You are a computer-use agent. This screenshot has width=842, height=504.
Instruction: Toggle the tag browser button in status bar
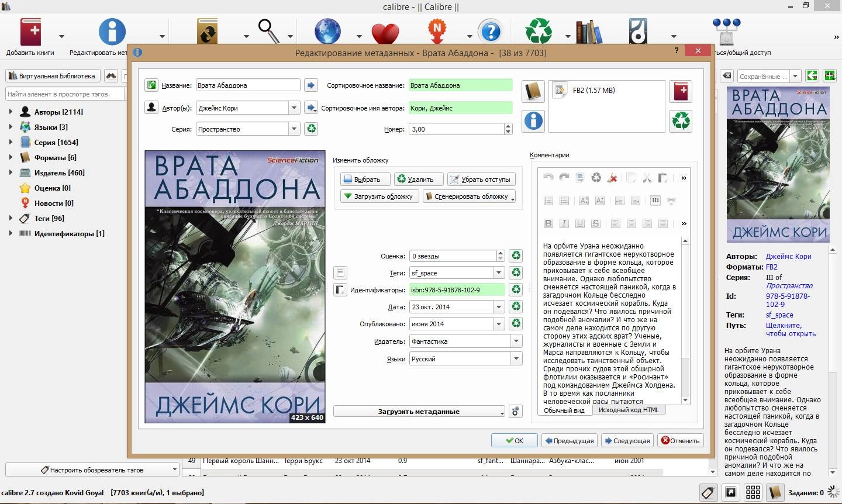(x=708, y=492)
